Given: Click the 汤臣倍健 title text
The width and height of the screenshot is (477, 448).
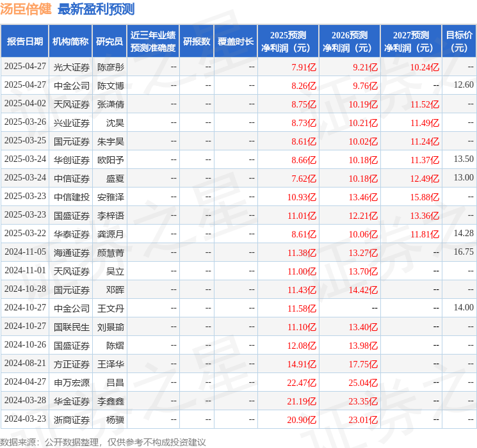Looking at the screenshot, I should tap(26, 9).
